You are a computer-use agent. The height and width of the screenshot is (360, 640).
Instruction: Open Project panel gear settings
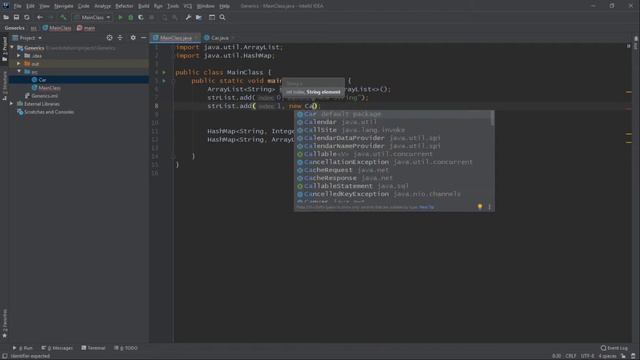coord(133,38)
